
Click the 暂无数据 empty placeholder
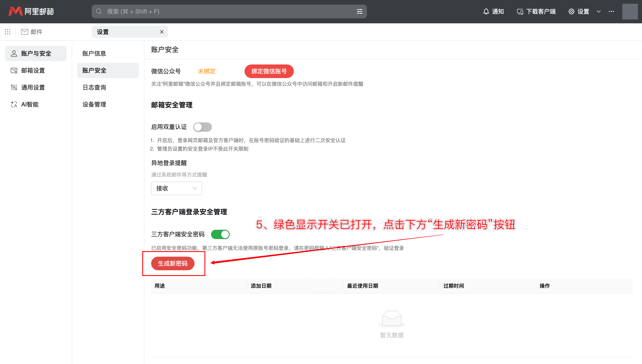coord(392,324)
